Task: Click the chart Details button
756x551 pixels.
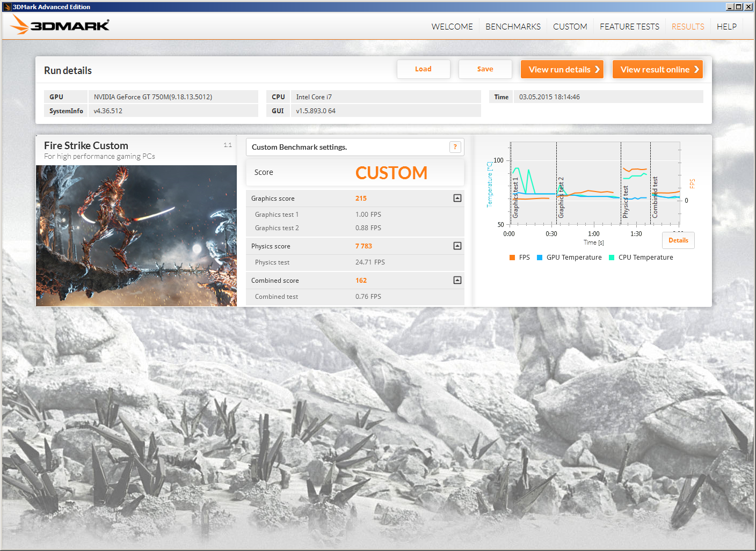Action: tap(678, 240)
